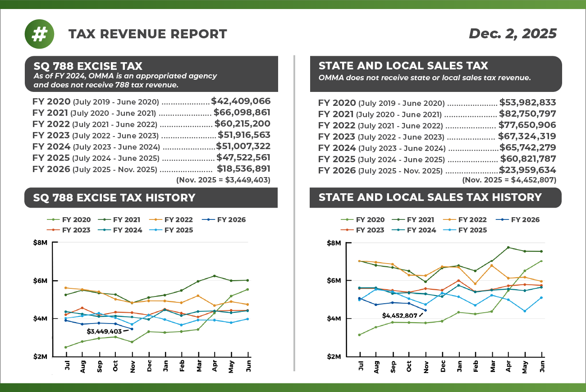
Task: Click FY 2021 legend marker in excise tax chart
Action: coord(104,220)
